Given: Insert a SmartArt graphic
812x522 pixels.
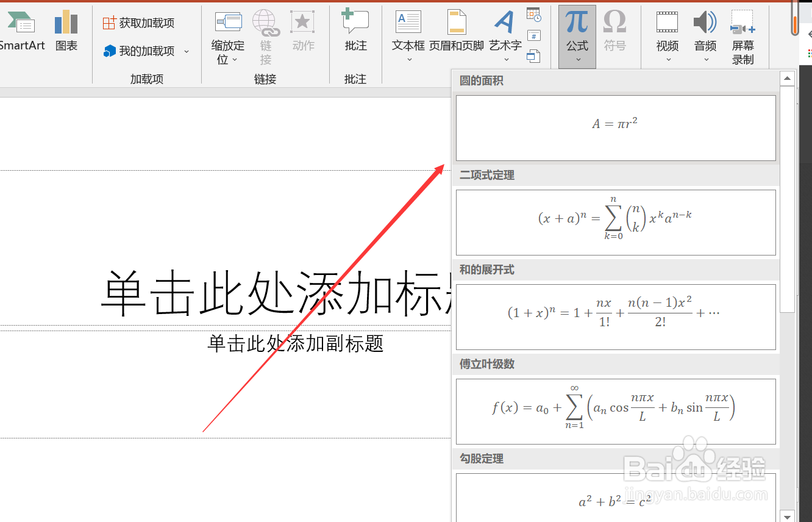Looking at the screenshot, I should pyautogui.click(x=22, y=30).
